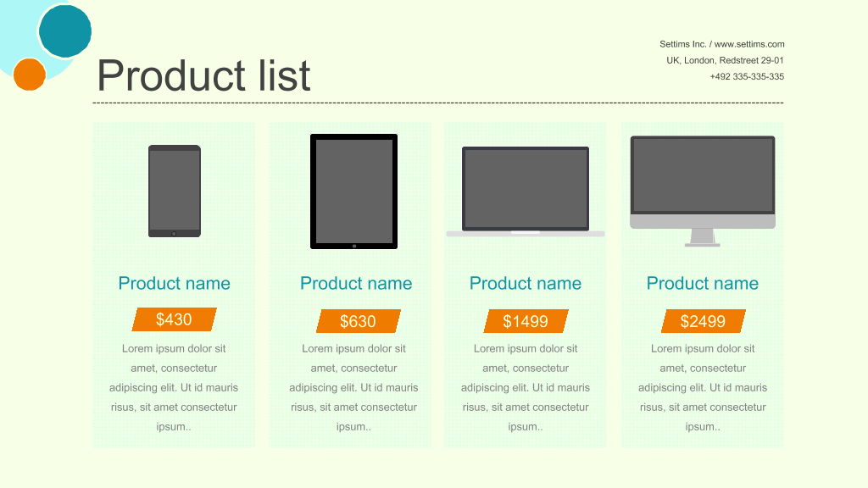Click the laptop product image
The image size is (868, 488).
pos(526,191)
